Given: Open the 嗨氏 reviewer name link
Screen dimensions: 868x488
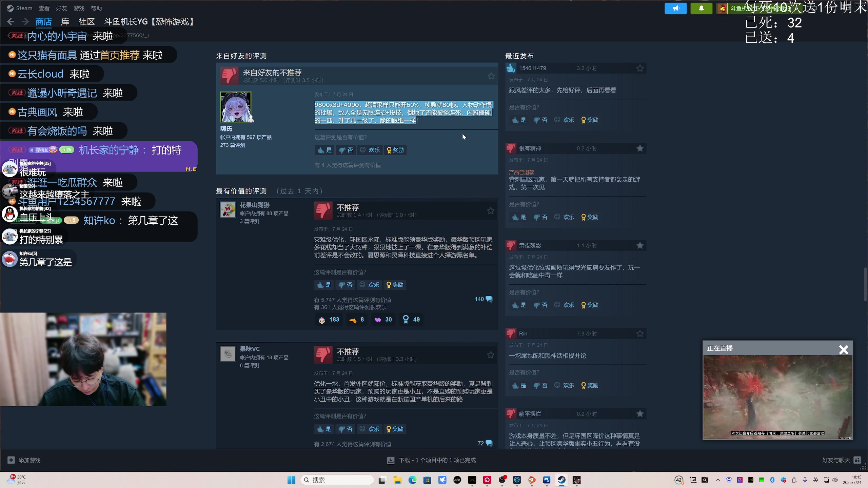Looking at the screenshot, I should tap(226, 129).
